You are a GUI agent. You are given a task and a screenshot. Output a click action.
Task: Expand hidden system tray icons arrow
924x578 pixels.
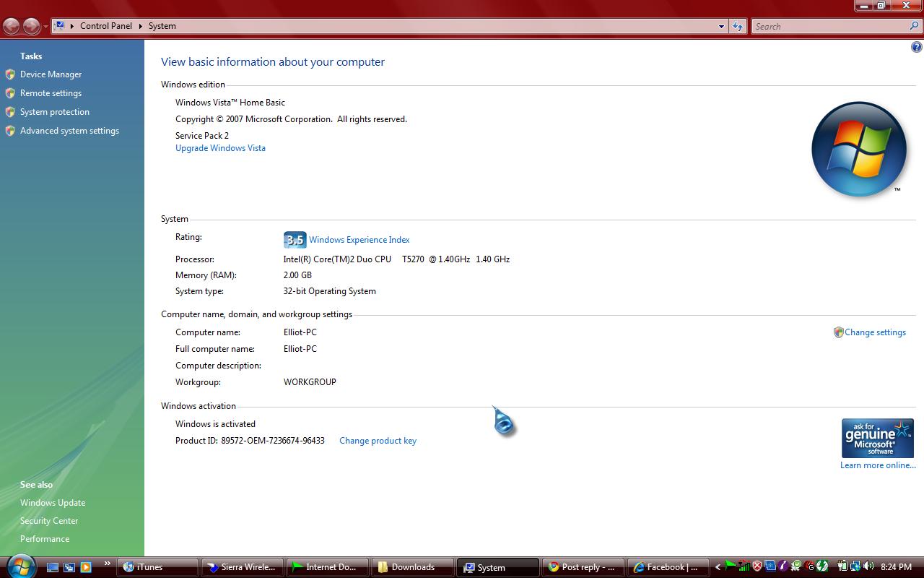point(718,567)
